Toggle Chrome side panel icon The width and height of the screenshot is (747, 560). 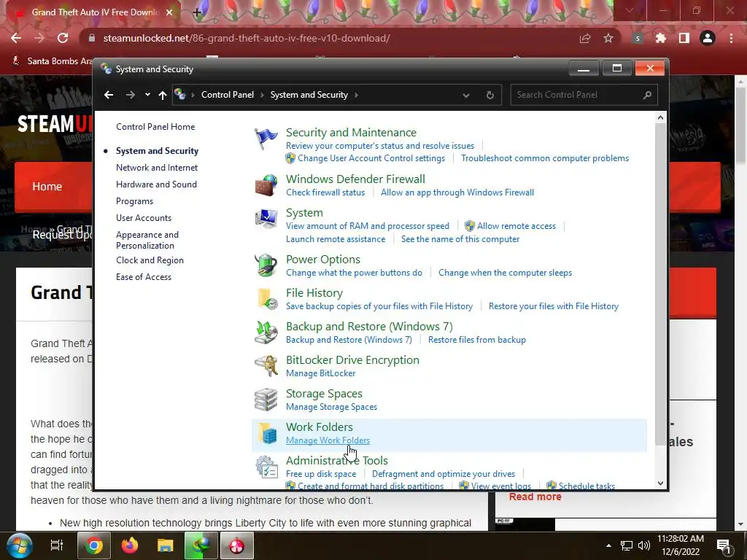(x=684, y=38)
